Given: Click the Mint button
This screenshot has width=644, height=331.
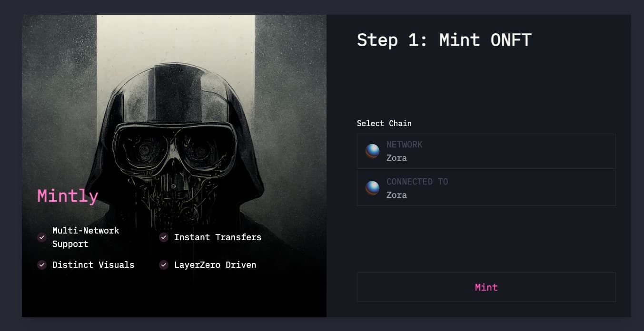Looking at the screenshot, I should pos(486,287).
